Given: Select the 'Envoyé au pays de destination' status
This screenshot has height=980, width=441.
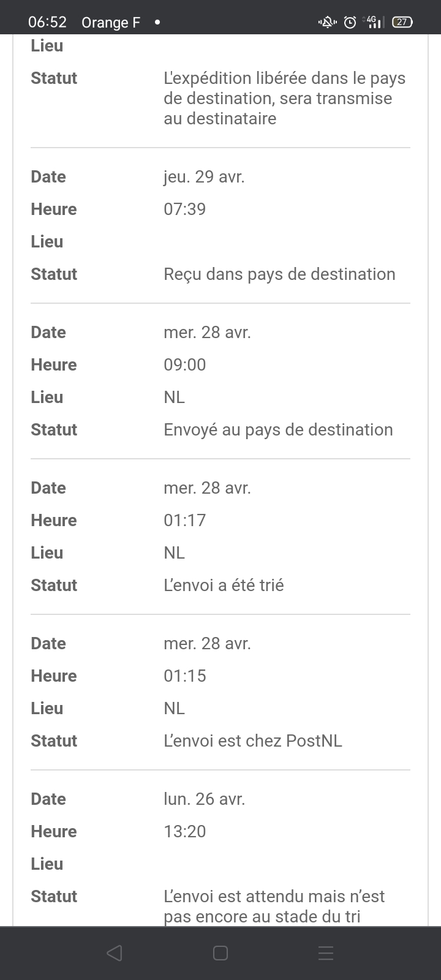Looking at the screenshot, I should tap(278, 429).
